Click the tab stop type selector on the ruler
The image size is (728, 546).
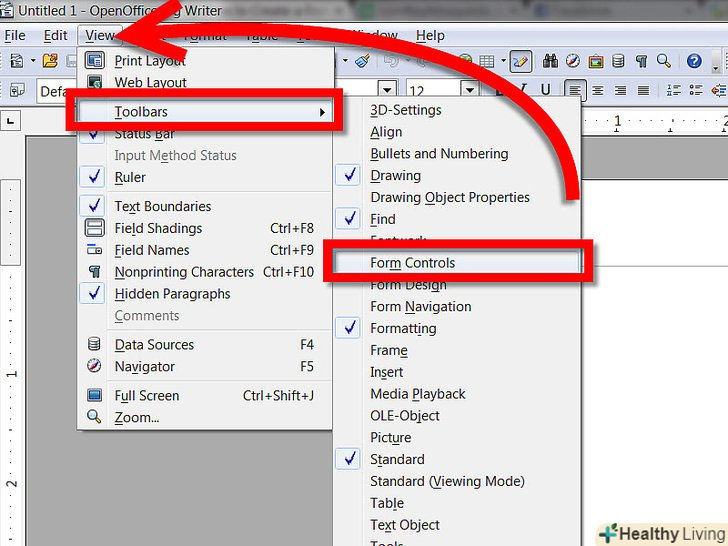click(x=10, y=122)
